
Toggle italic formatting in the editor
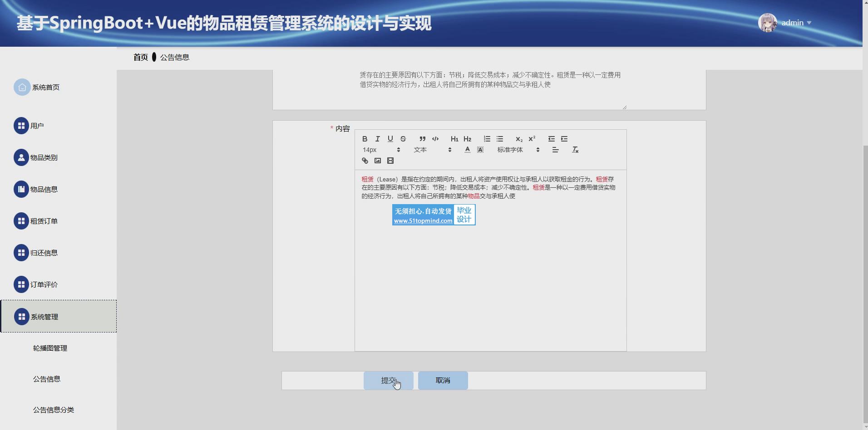point(377,139)
